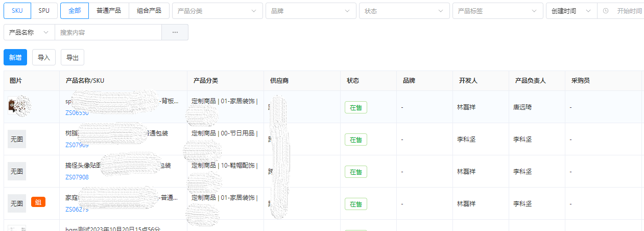Click the 无图 placeholder in ZS06279 row
Image resolution: width=644 pixels, height=231 pixels.
tap(17, 203)
